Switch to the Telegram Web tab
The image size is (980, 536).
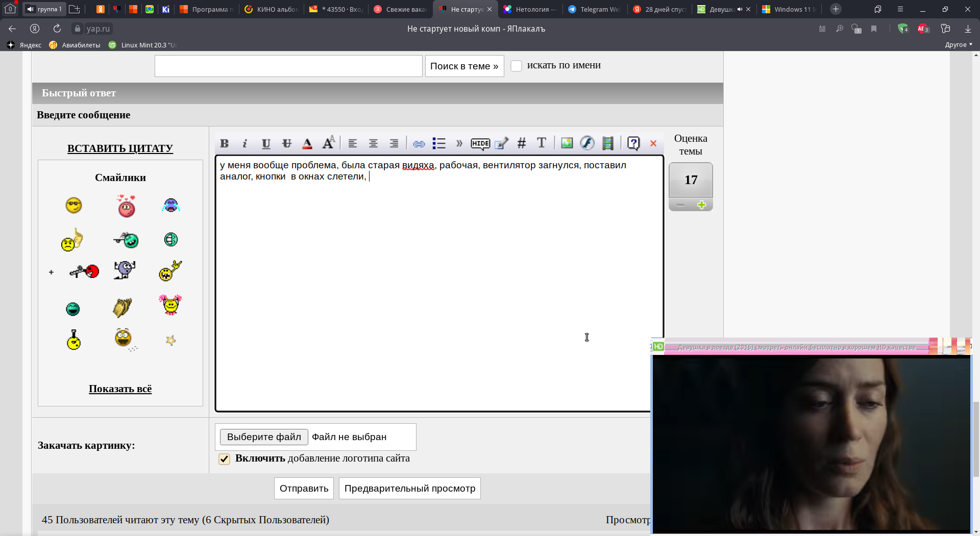594,9
